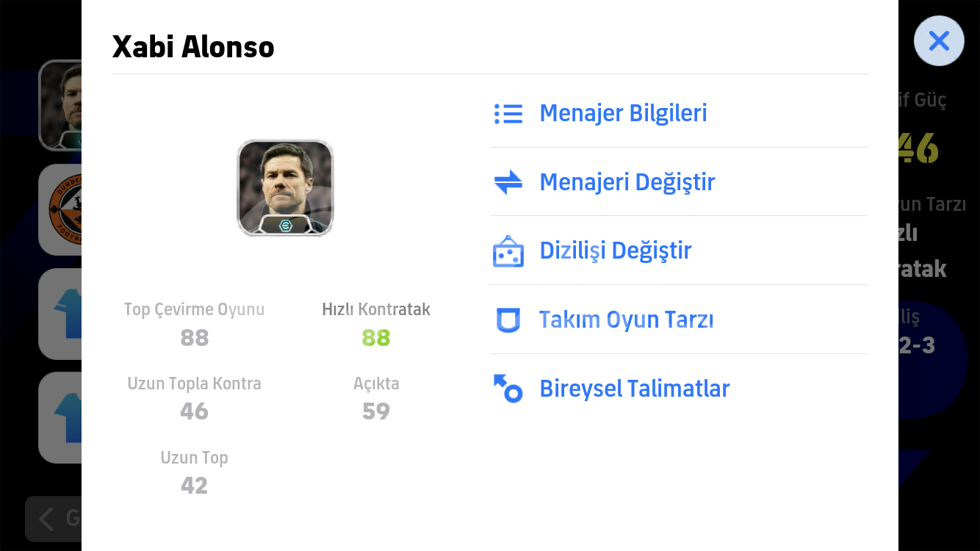Choose Dizilişi Değiştir option
980x551 pixels.
[x=679, y=251]
